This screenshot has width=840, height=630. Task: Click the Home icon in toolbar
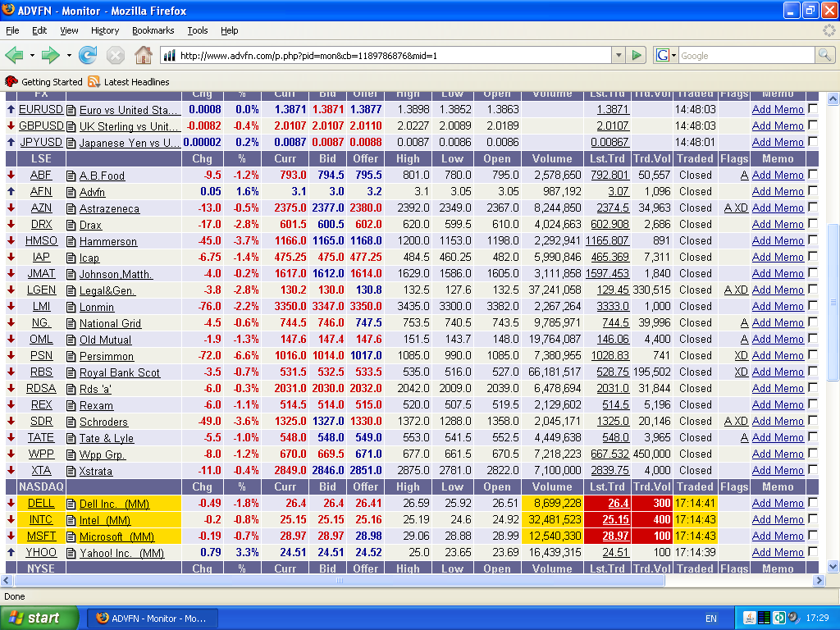144,56
